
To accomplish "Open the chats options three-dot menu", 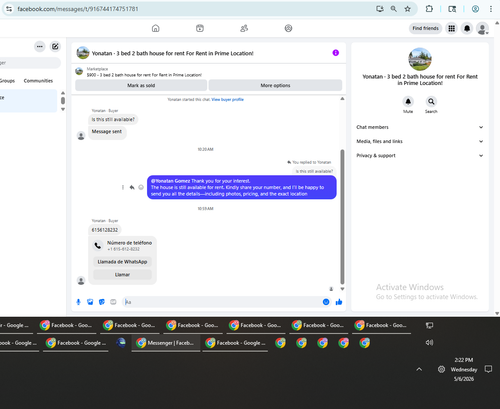I will [40, 46].
